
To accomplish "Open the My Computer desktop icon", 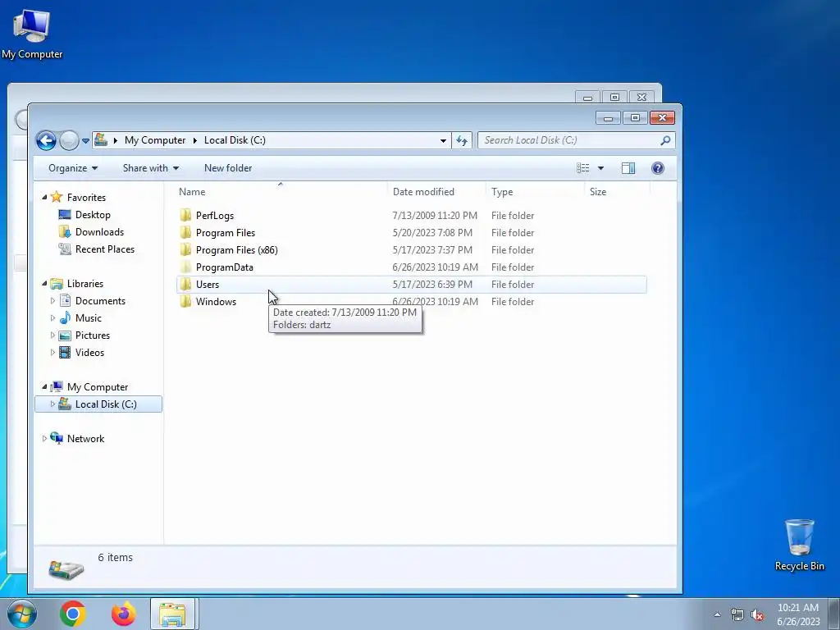I will coord(32,34).
